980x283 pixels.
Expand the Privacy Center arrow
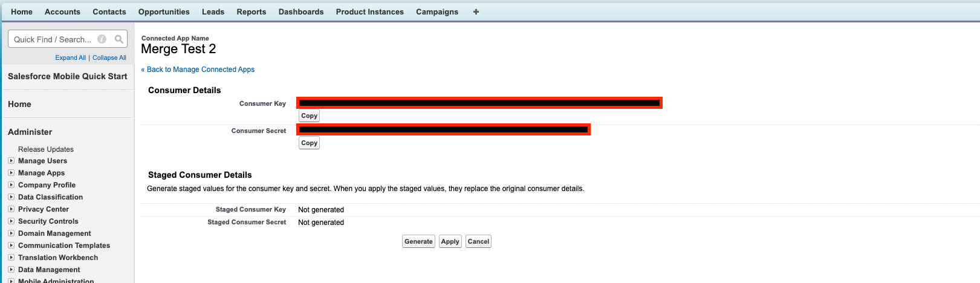click(11, 209)
